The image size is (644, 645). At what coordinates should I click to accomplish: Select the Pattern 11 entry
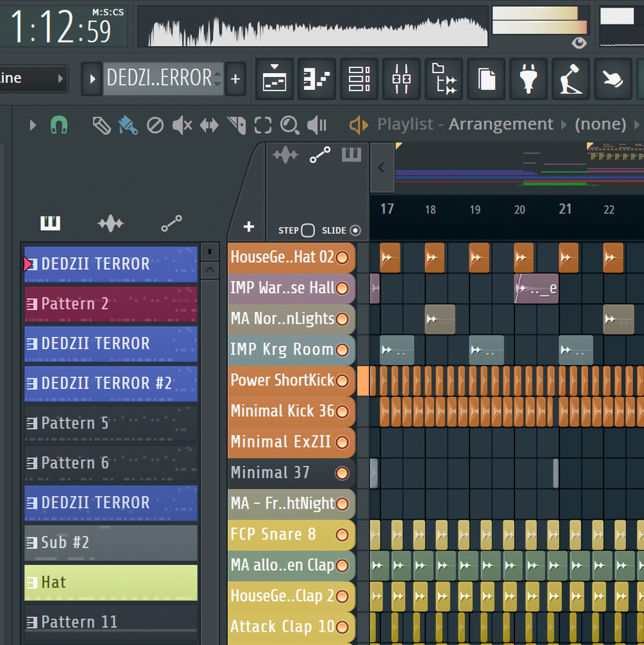click(111, 622)
